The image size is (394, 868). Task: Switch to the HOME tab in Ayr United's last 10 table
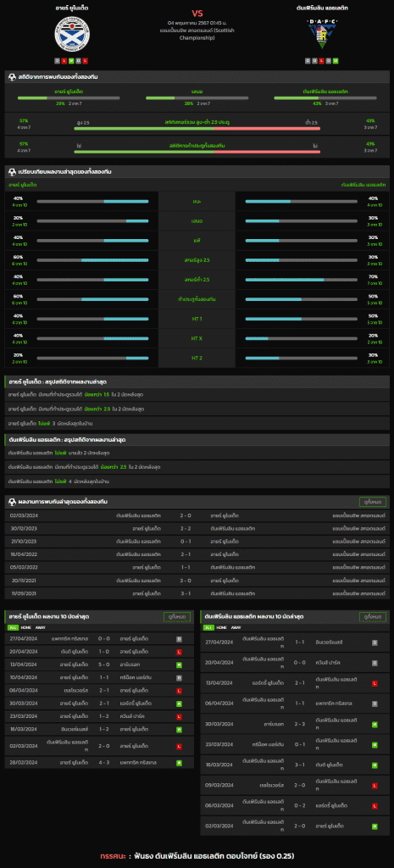26,628
